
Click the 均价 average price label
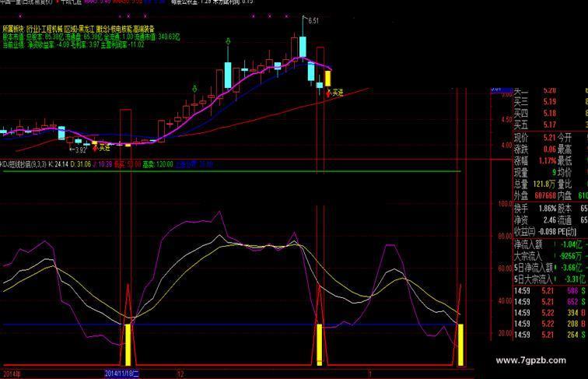[x=565, y=173]
